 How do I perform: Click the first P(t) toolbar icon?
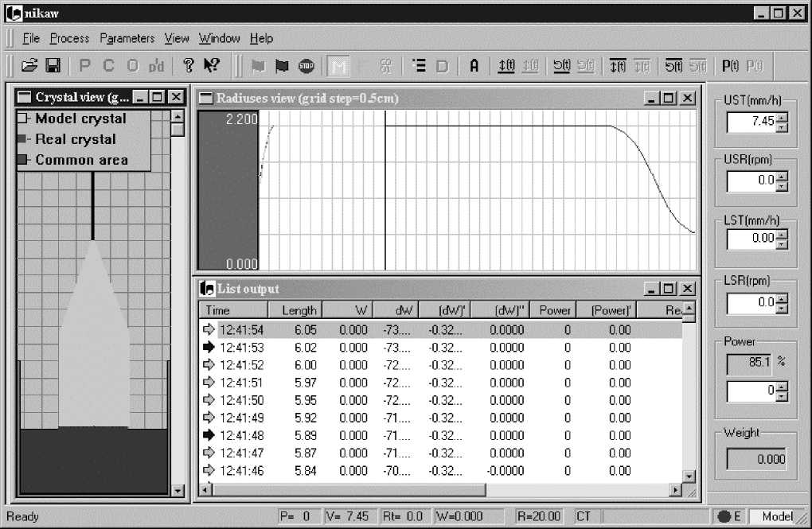[x=729, y=66]
